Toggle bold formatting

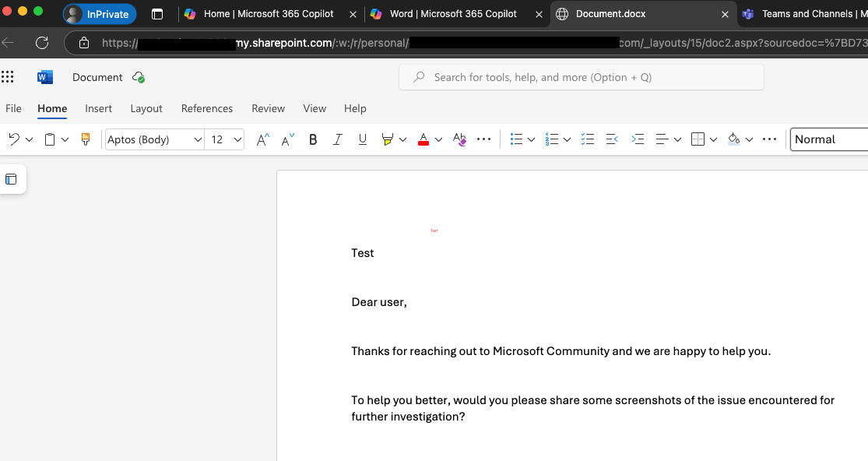point(312,139)
